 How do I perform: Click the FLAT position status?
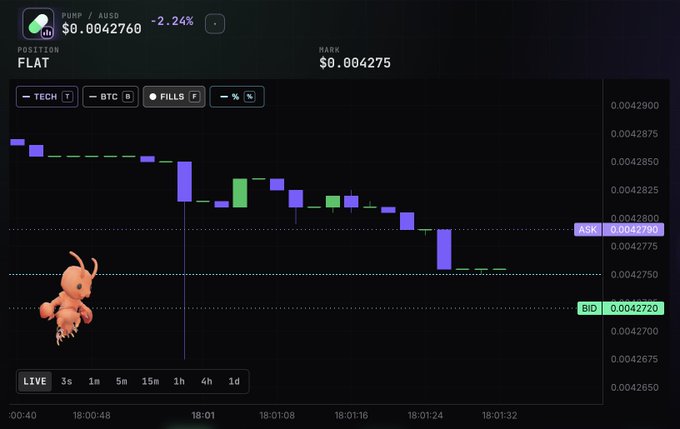[33, 63]
